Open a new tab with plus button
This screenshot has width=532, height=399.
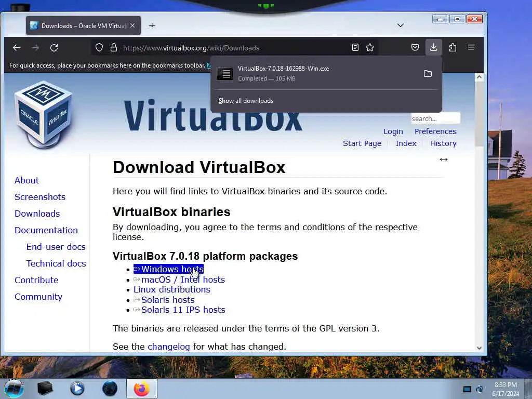152,26
